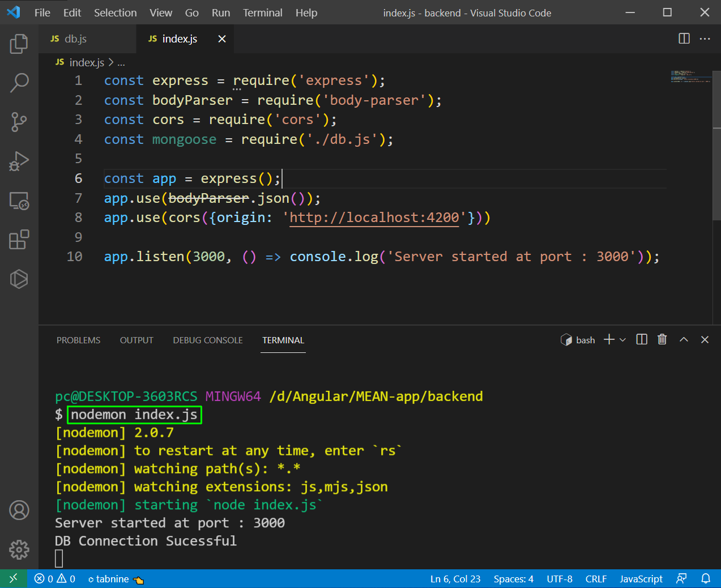The image size is (721, 588).
Task: Change end of line sequence CRLF
Action: 596,578
